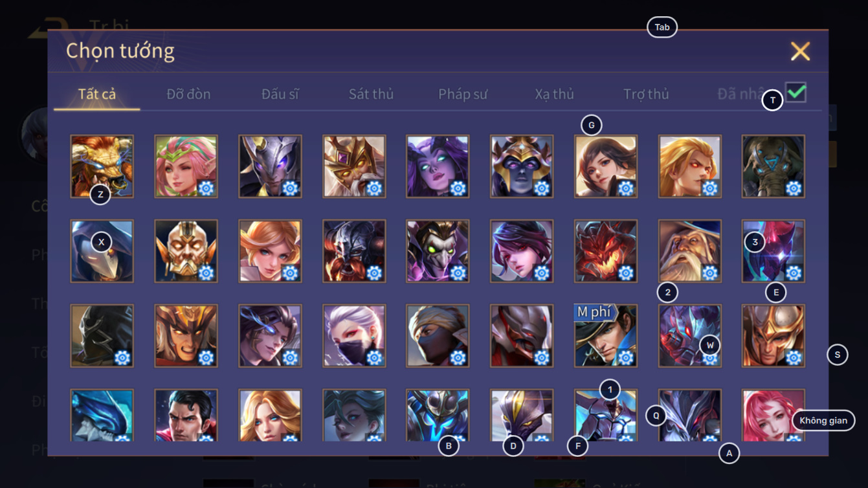868x488 pixels.
Task: Click the Không gian key overlay
Action: [823, 421]
